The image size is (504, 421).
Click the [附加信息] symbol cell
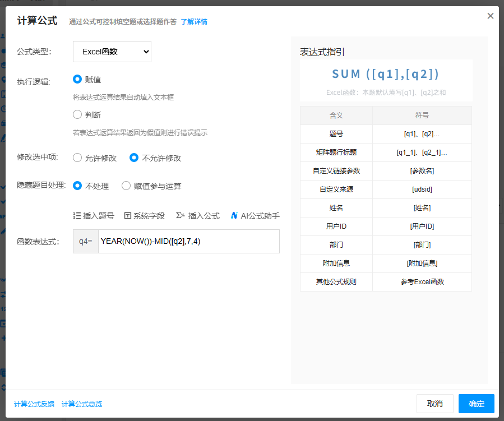click(422, 263)
